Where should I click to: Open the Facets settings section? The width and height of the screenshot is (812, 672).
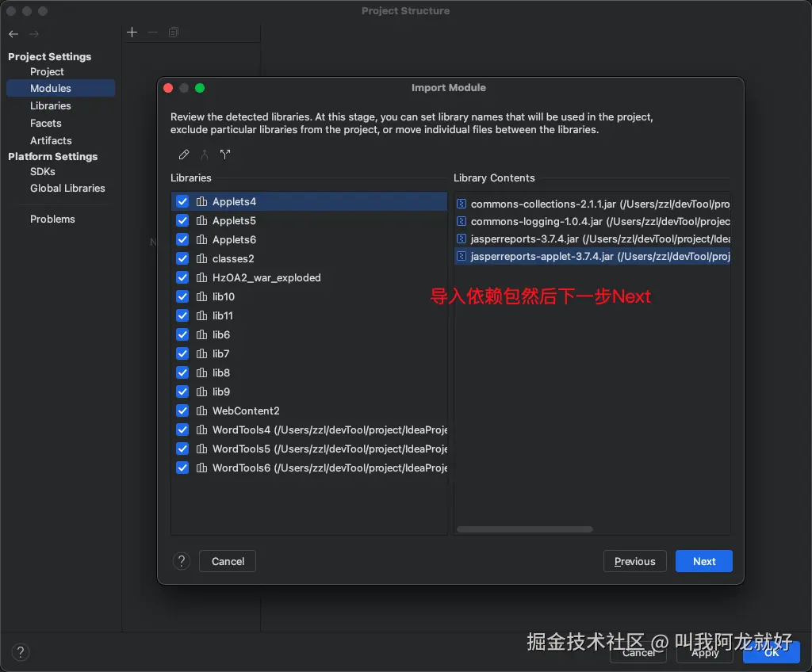(x=45, y=123)
